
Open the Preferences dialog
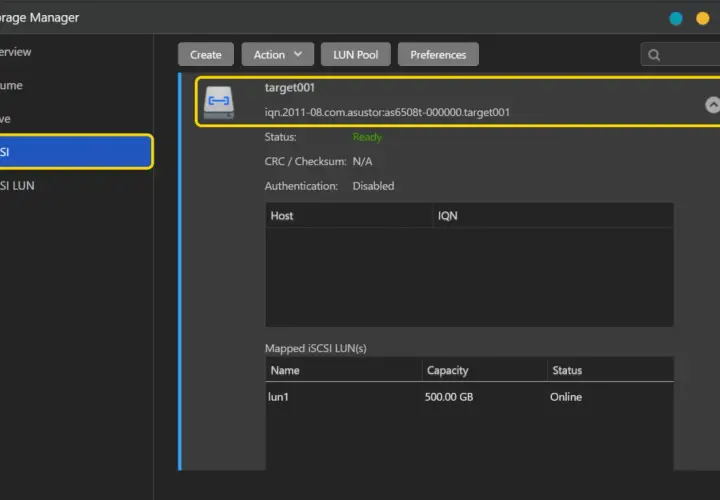[438, 55]
